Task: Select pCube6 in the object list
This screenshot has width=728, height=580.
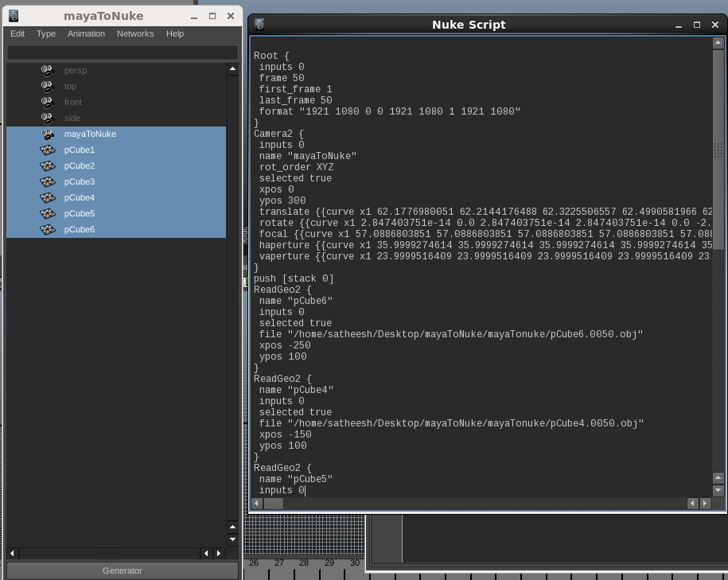Action: point(116,229)
